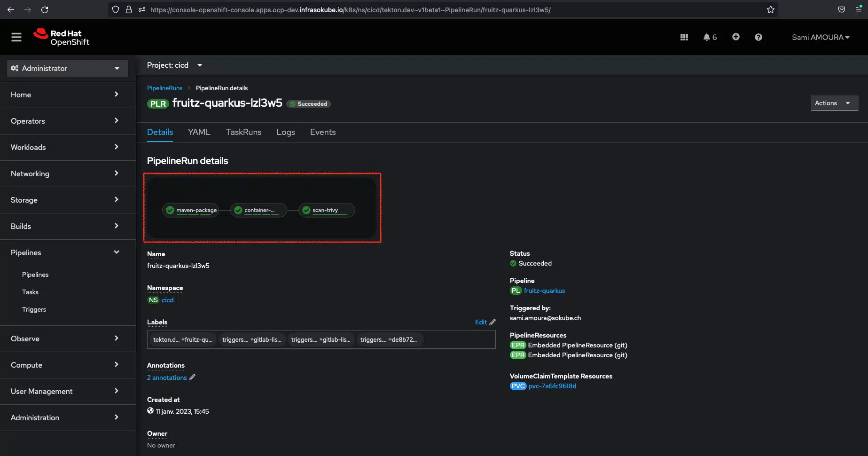Viewport: 868px width, 456px height.
Task: Open the pvc-7a6fc9618d link
Action: tap(552, 386)
